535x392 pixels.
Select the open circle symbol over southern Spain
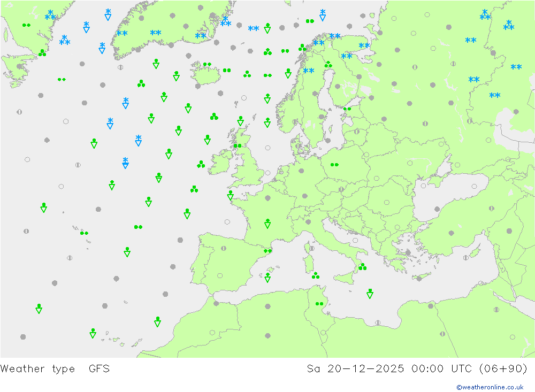click(x=220, y=275)
